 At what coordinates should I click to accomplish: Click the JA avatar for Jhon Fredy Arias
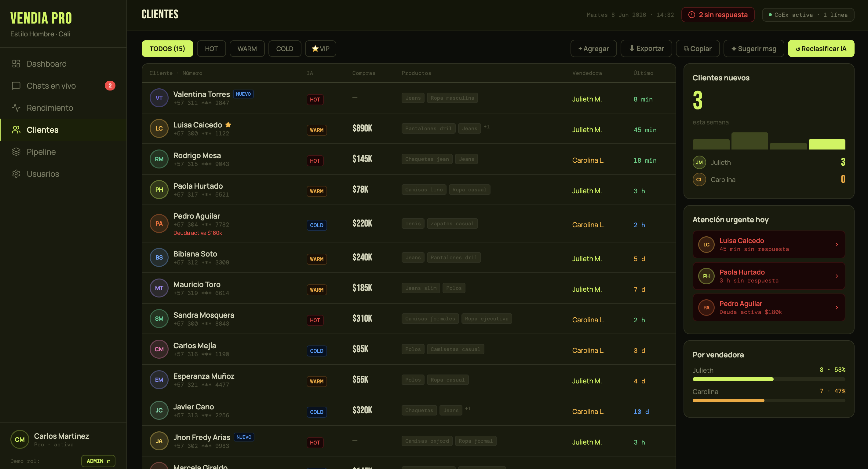159,441
